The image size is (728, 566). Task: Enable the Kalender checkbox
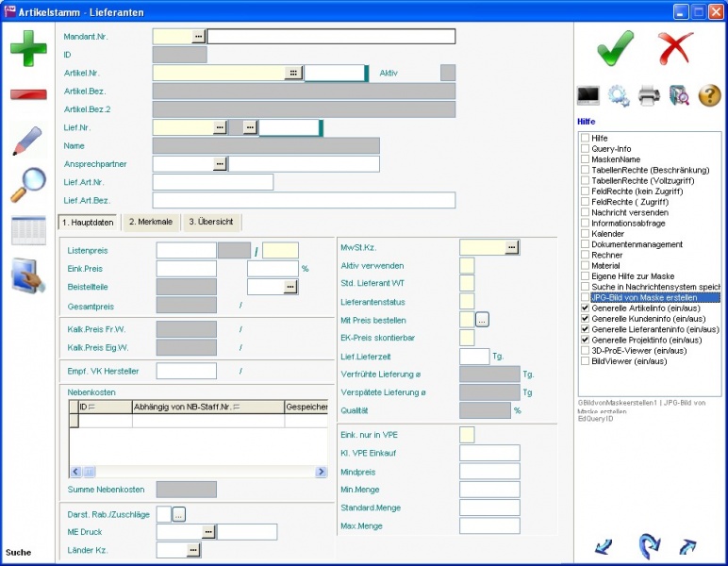point(585,234)
